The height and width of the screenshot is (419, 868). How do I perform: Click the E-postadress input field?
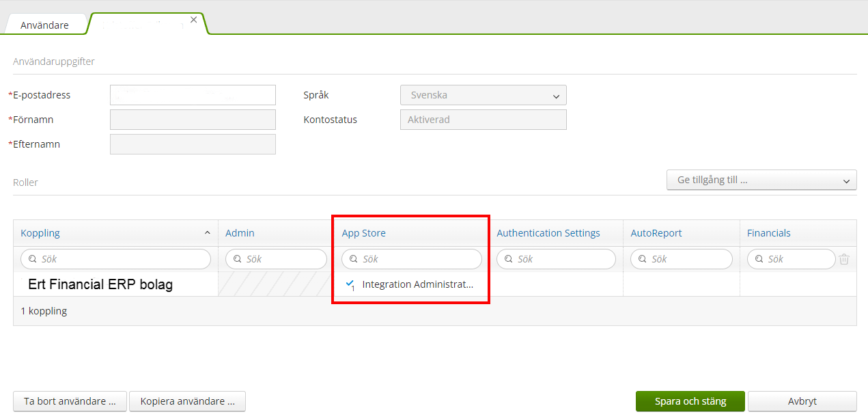click(193, 95)
